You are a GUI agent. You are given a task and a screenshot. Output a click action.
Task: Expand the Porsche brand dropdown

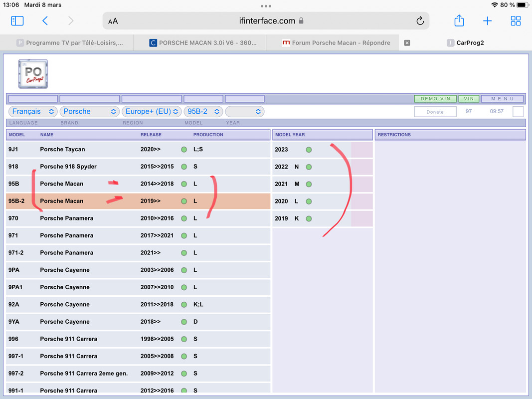[90, 111]
